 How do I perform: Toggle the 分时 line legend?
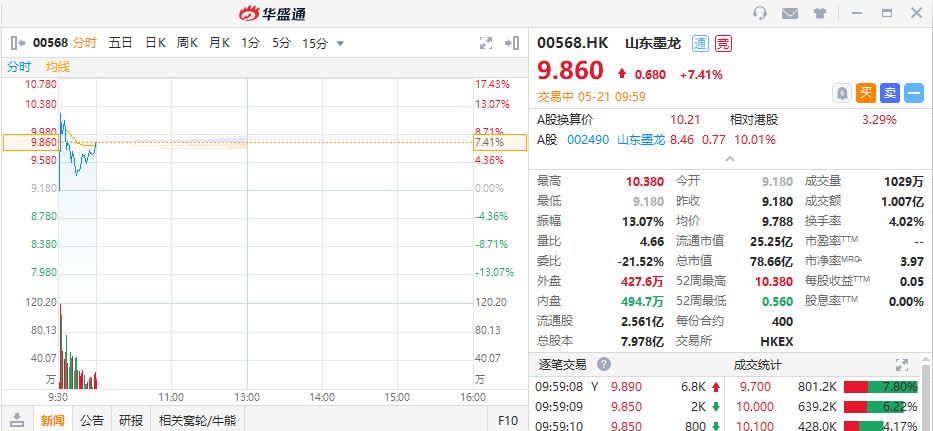[x=18, y=67]
